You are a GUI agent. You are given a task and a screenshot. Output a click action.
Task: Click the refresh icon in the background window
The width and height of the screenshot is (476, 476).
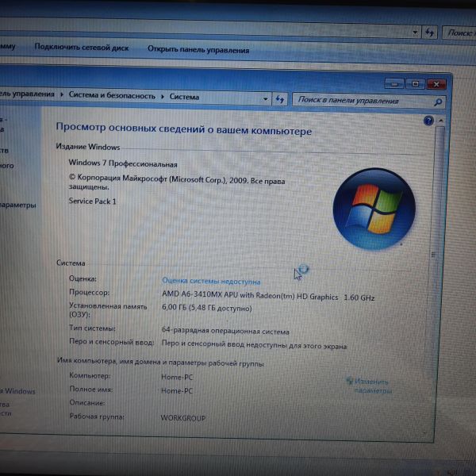429,33
